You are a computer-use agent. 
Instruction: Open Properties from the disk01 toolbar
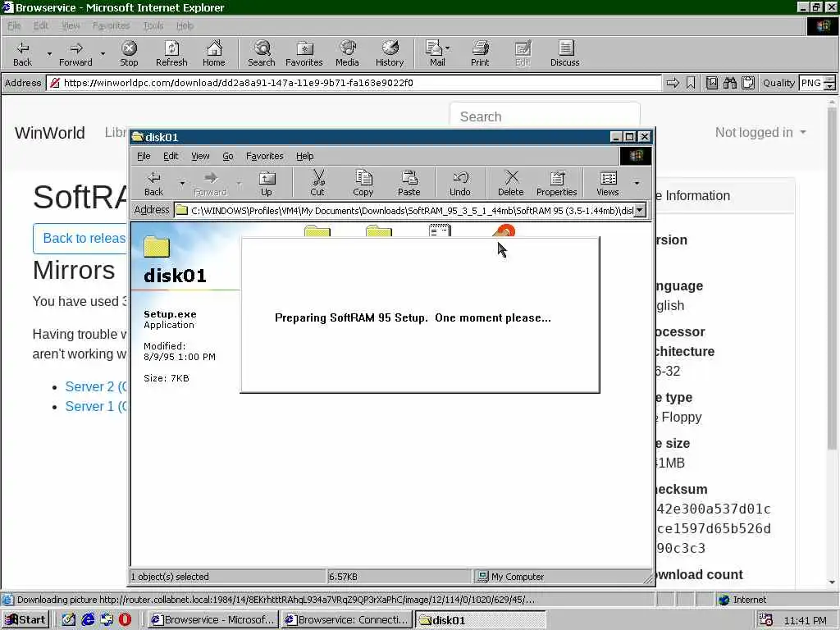pos(557,184)
